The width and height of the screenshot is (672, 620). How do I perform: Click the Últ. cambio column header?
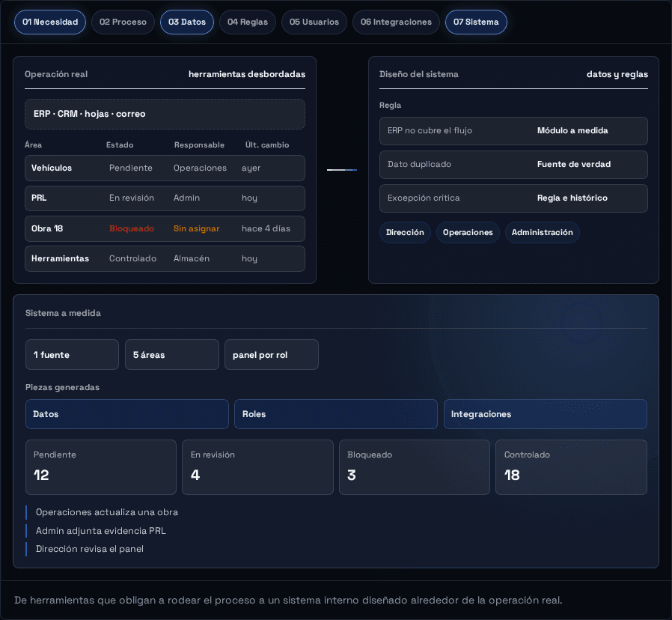(267, 145)
